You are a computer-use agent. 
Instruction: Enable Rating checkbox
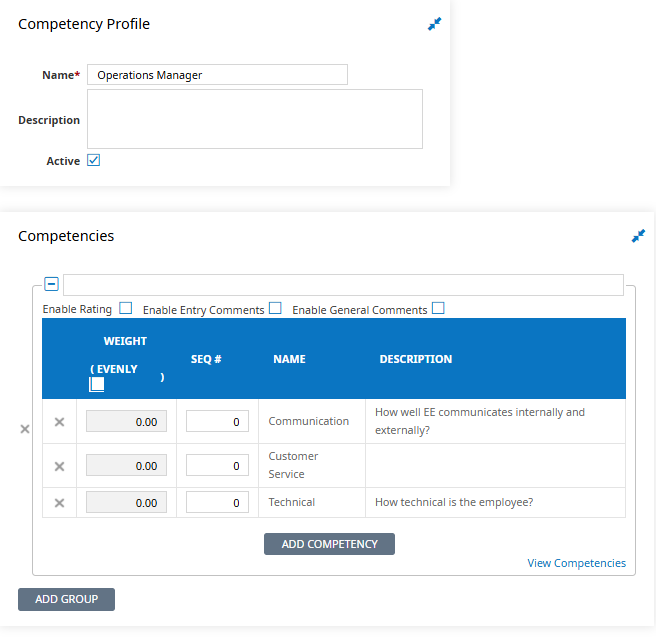pyautogui.click(x=126, y=308)
